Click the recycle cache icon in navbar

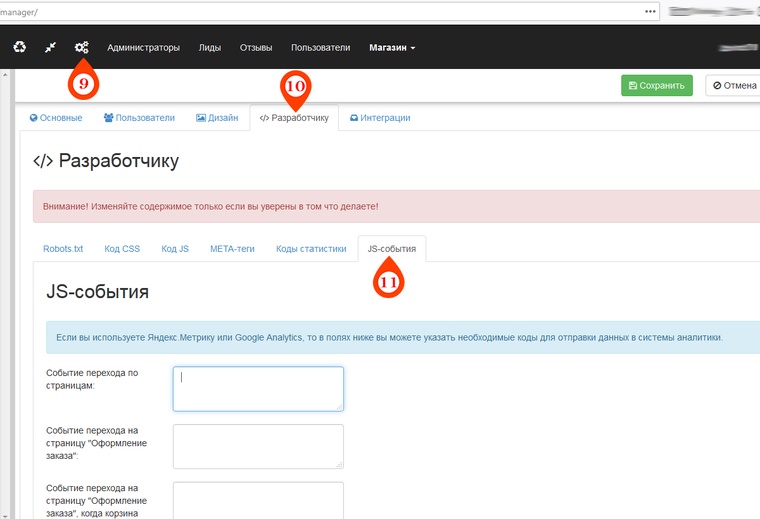(x=20, y=47)
